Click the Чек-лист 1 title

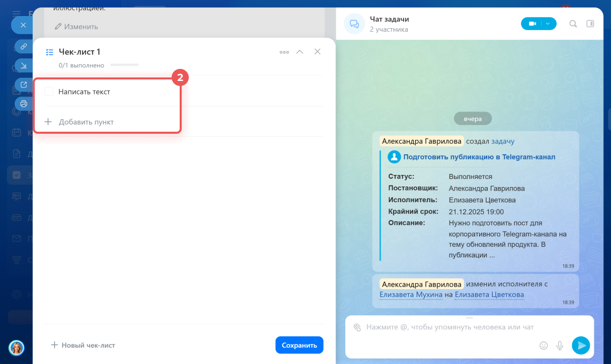click(x=80, y=52)
